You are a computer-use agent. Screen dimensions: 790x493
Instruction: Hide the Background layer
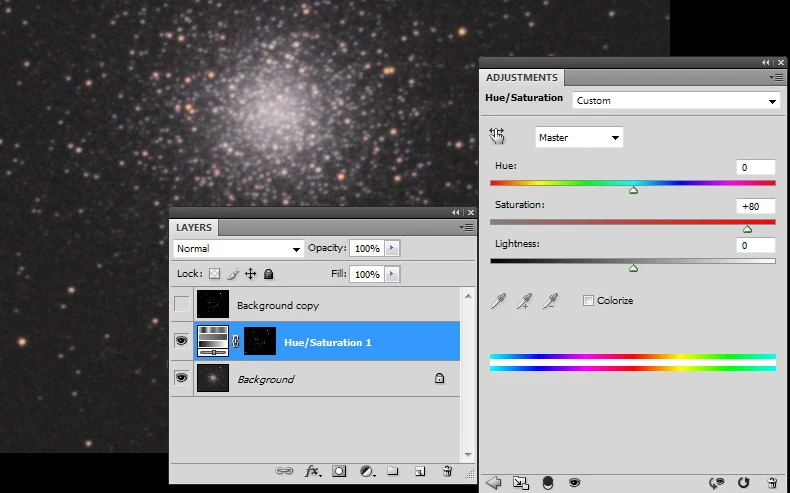pos(181,378)
